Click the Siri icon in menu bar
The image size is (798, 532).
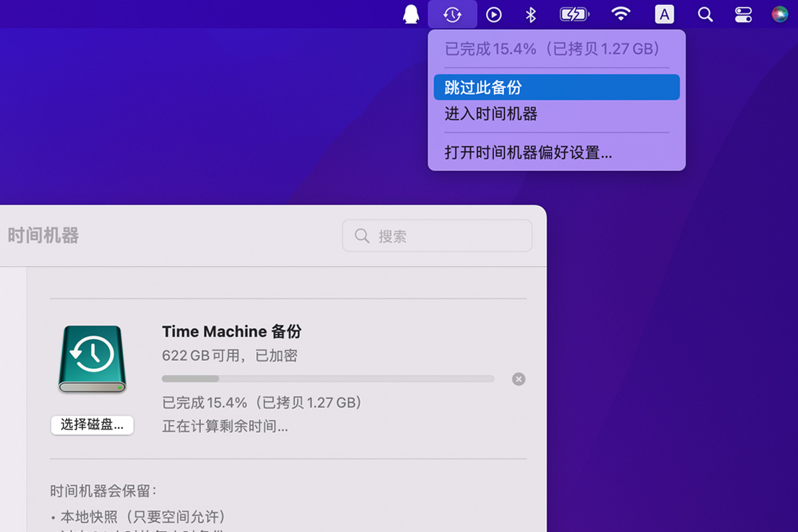click(x=779, y=13)
